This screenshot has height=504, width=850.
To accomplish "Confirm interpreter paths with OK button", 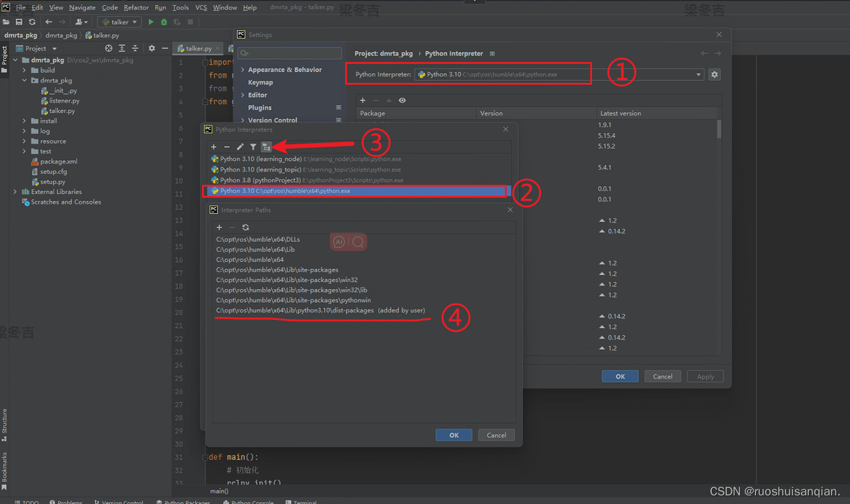I will [454, 435].
